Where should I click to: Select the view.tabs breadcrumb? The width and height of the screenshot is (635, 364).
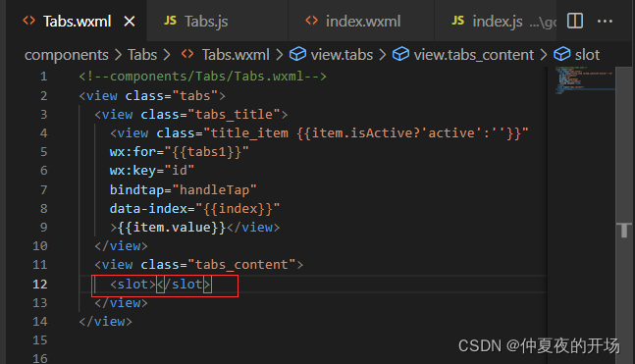[x=342, y=55]
